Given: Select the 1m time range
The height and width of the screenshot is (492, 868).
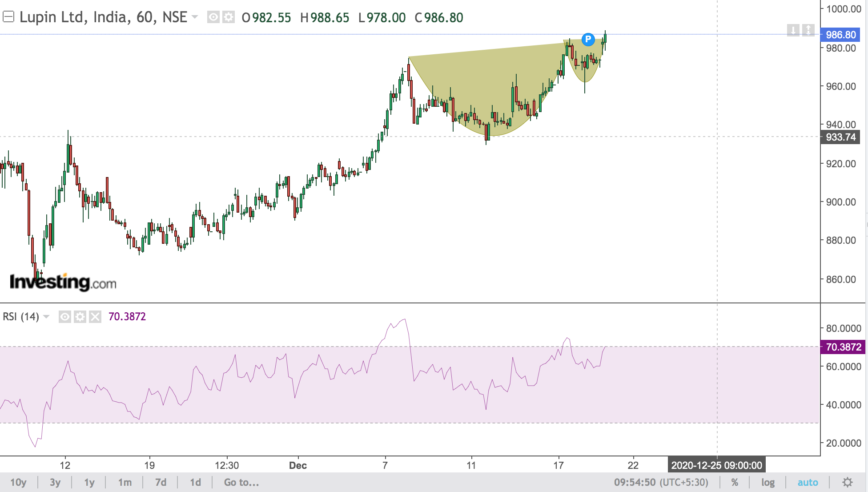Looking at the screenshot, I should click(125, 482).
